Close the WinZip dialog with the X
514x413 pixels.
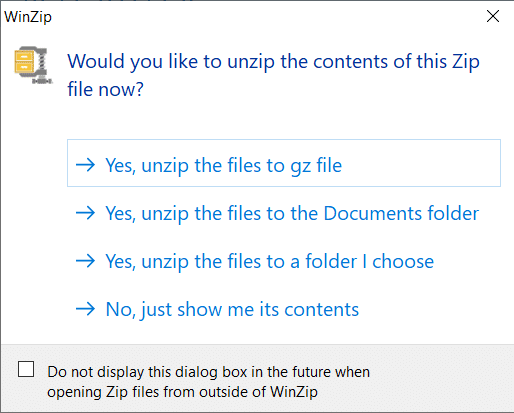point(493,16)
